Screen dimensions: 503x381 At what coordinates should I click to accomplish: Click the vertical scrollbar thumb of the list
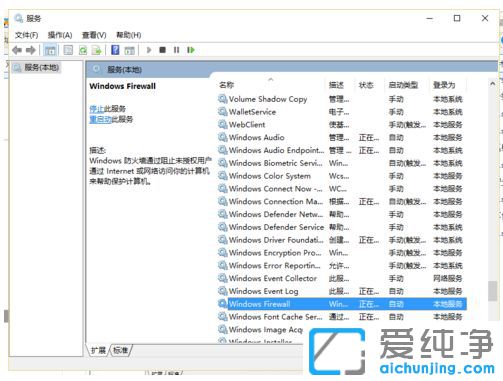coord(492,291)
